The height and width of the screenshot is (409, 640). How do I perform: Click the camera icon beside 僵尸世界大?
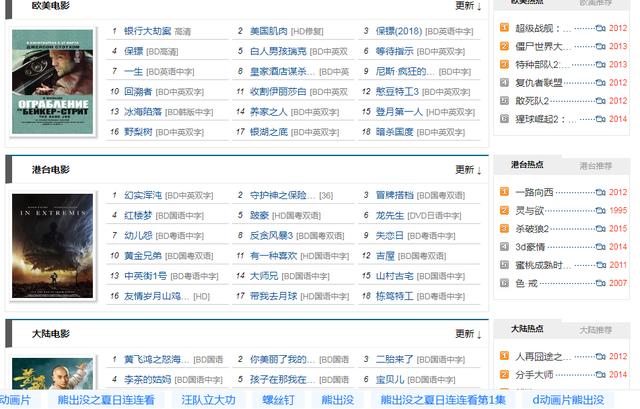coord(600,46)
